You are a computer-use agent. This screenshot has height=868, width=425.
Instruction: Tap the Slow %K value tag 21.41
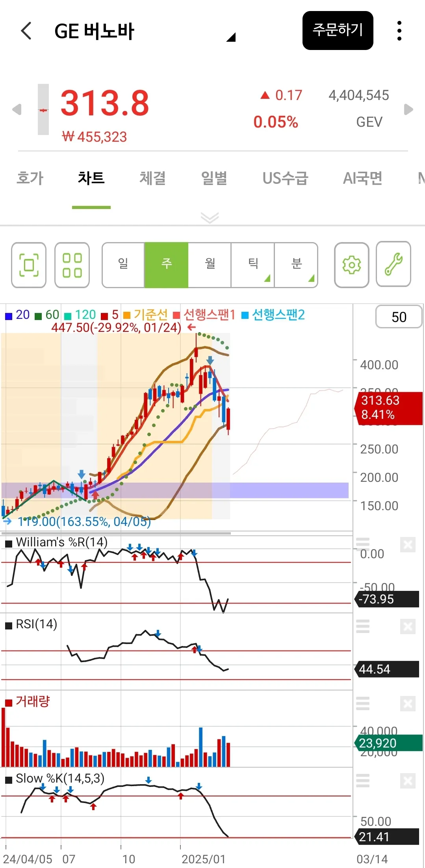coord(387,837)
